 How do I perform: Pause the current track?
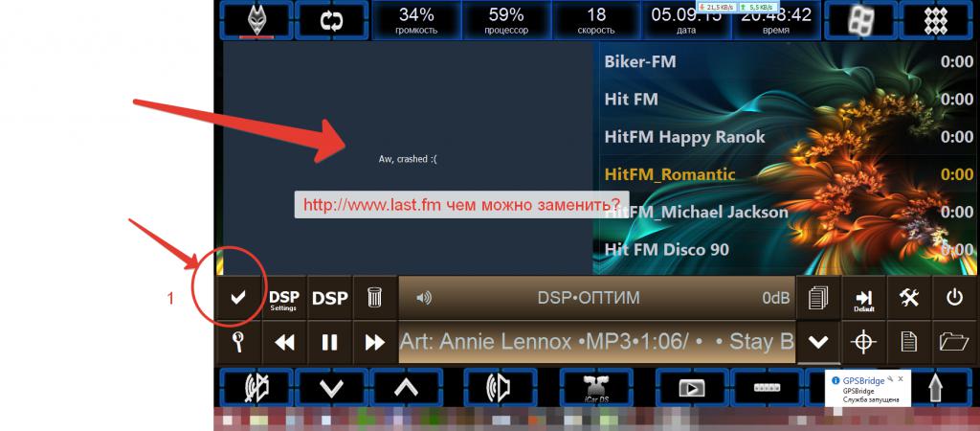tap(330, 342)
